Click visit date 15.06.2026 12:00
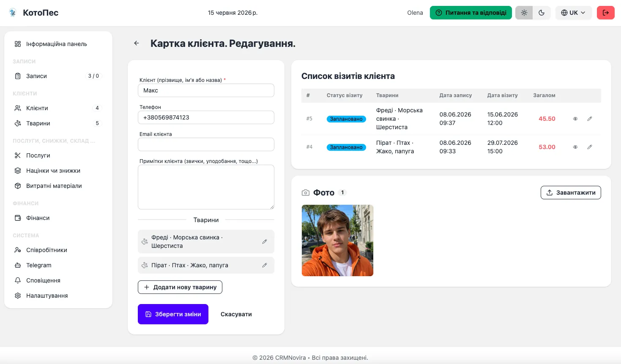Image resolution: width=621 pixels, height=364 pixels. [x=502, y=119]
